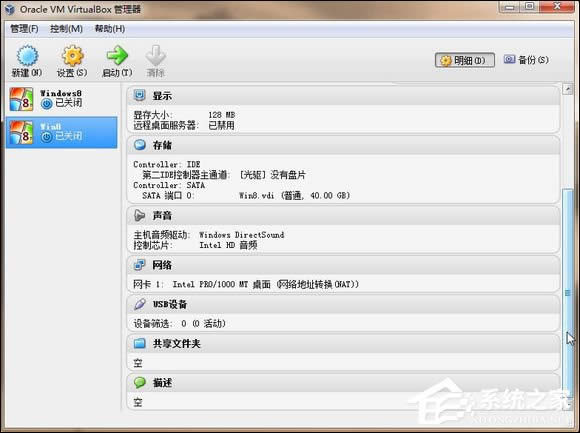Open the 管理(F) menu
The height and width of the screenshot is (433, 580).
point(24,28)
